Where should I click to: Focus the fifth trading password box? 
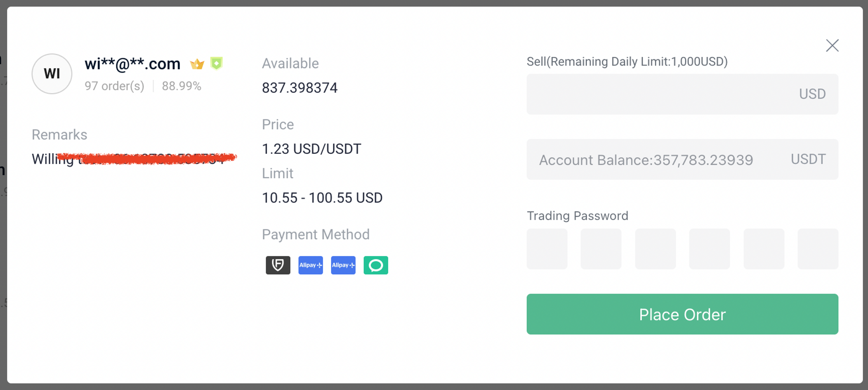764,249
